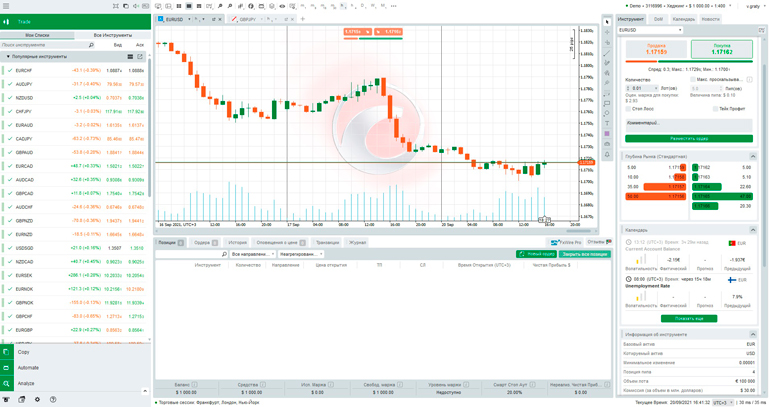
Task: Open Copy section in left sidebar
Action: point(74,352)
